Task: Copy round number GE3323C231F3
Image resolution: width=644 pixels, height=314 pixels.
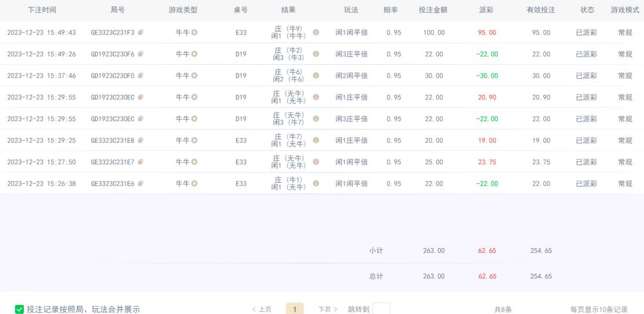Action: point(141,32)
